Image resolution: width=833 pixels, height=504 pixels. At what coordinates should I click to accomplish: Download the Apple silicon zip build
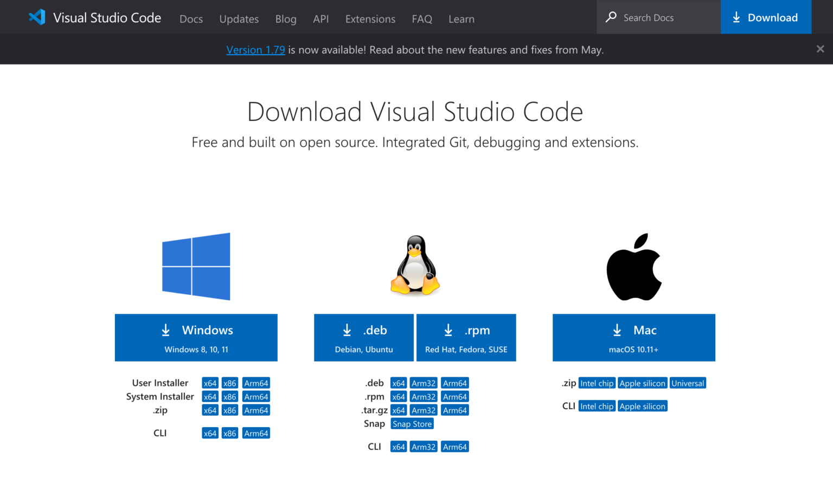point(642,383)
